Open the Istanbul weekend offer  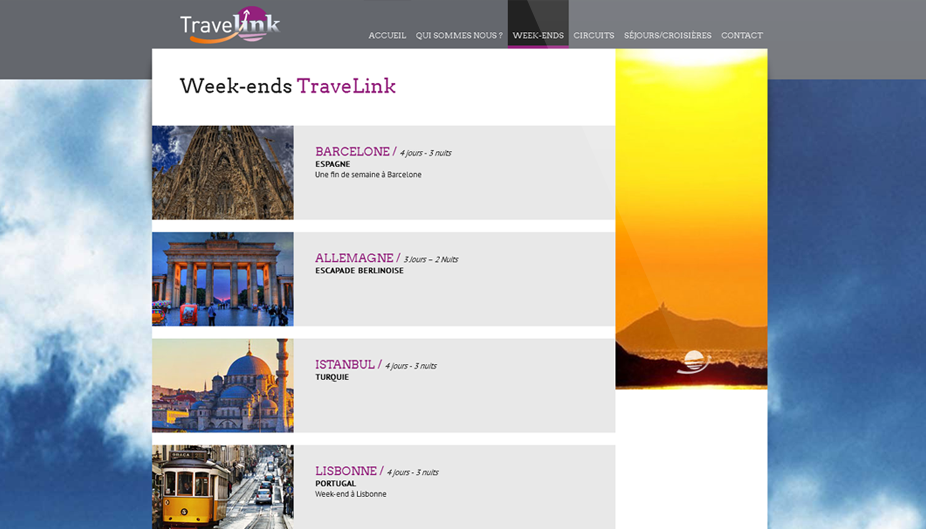[x=345, y=364]
